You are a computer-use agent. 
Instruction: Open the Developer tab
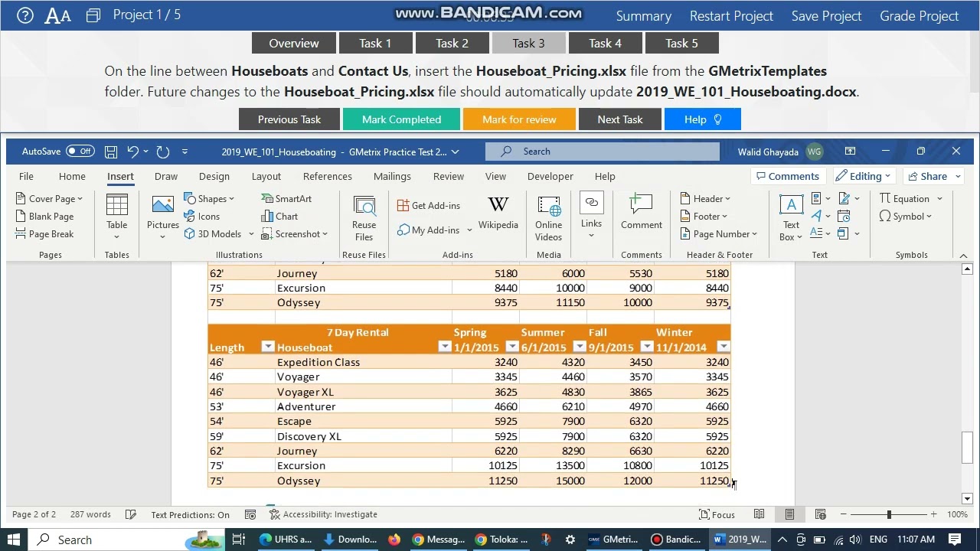point(550,176)
